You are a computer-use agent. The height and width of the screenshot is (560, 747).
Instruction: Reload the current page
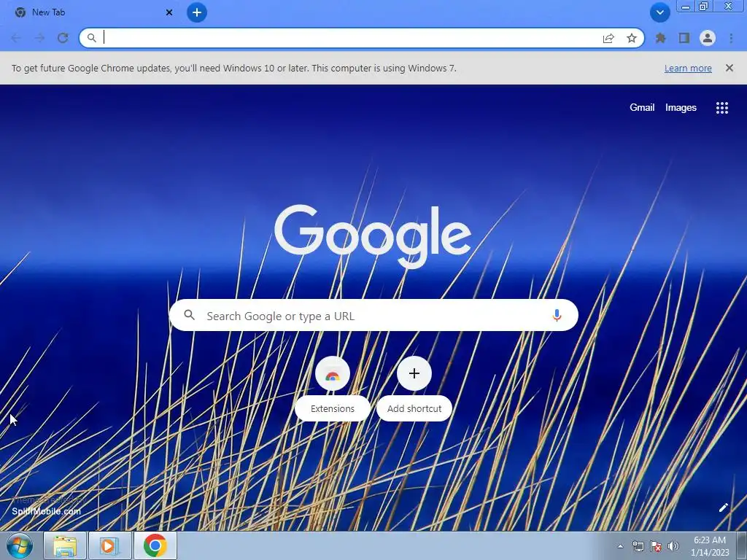tap(63, 38)
